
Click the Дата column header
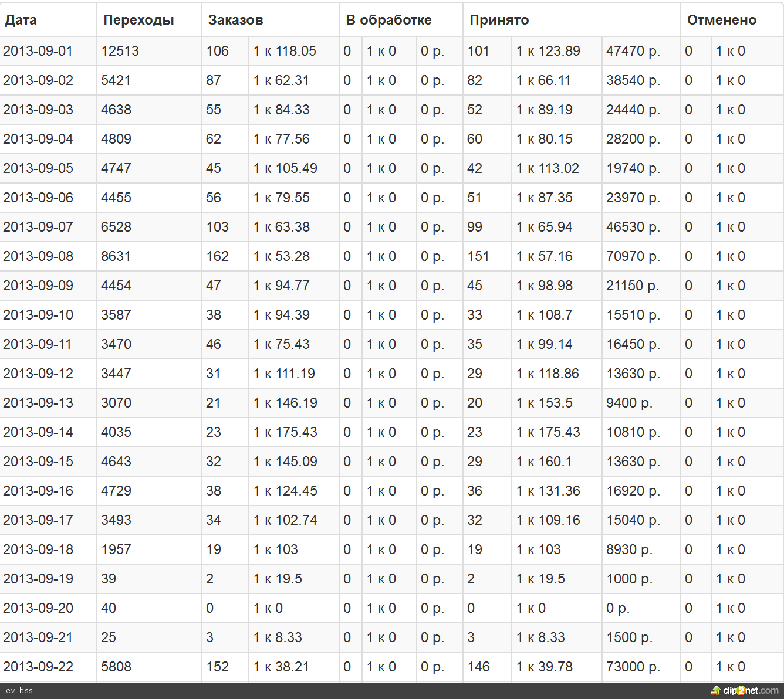click(x=21, y=20)
